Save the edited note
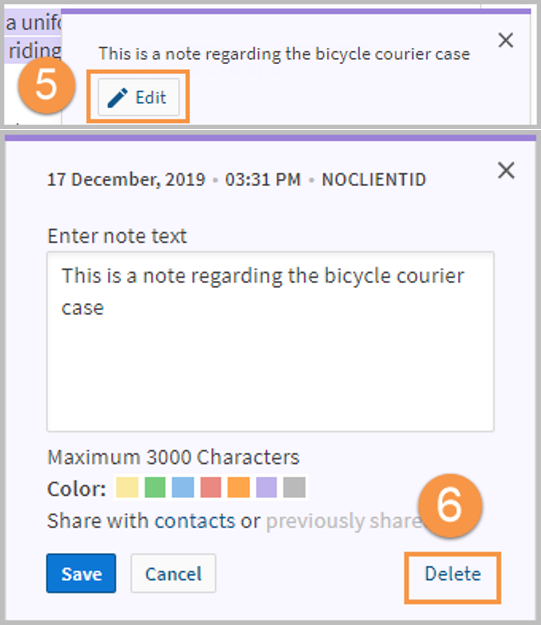Viewport: 541px width, 625px height. 81,573
